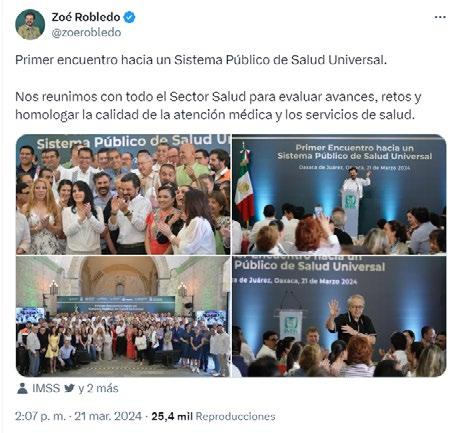Click the Mexican flag in the podium photo
Viewport: 456px width, 433px height.
pyautogui.click(x=245, y=188)
